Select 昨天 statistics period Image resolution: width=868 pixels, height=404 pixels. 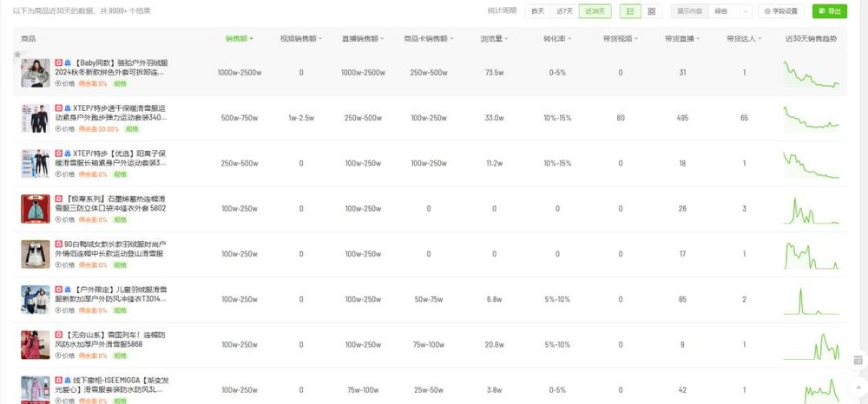[x=538, y=11]
